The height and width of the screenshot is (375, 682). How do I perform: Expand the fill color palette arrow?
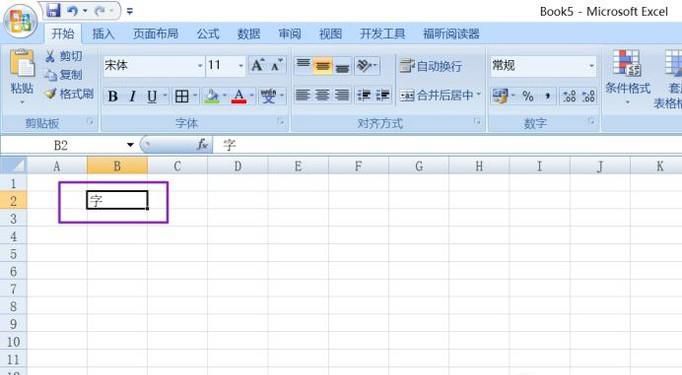(224, 95)
